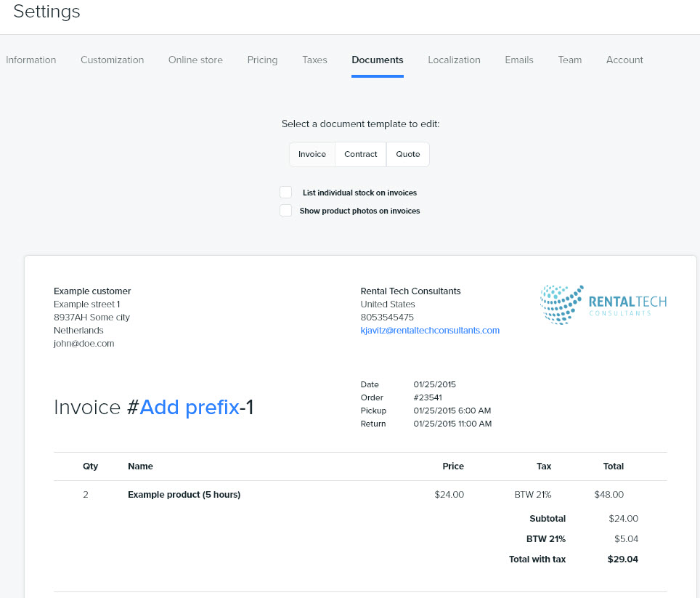Viewport: 700px width, 598px height.
Task: Switch to the Customization tab
Action: point(112,60)
